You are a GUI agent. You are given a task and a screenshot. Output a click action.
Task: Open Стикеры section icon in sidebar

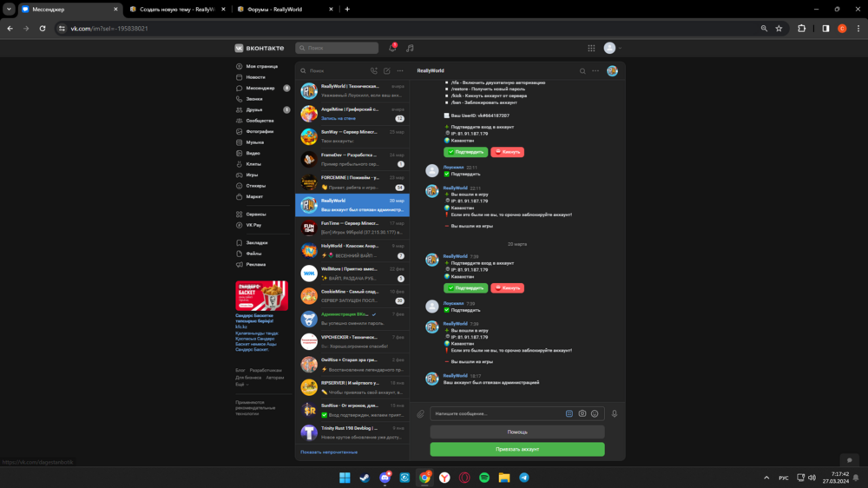pos(240,186)
